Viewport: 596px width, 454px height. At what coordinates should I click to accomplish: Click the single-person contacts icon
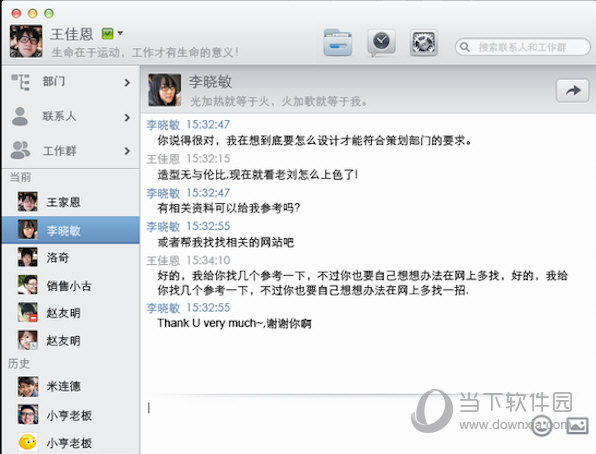pyautogui.click(x=20, y=116)
